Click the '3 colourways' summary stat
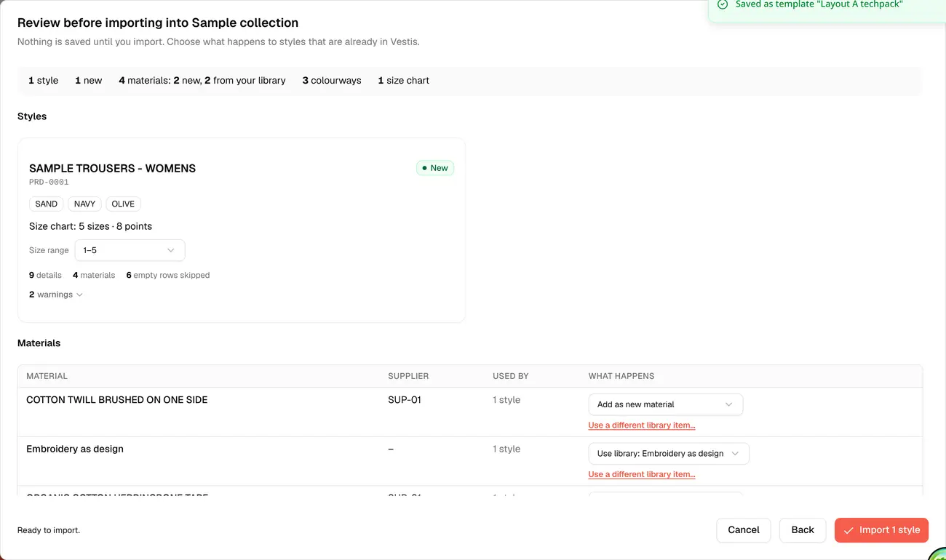The width and height of the screenshot is (946, 560). (332, 81)
